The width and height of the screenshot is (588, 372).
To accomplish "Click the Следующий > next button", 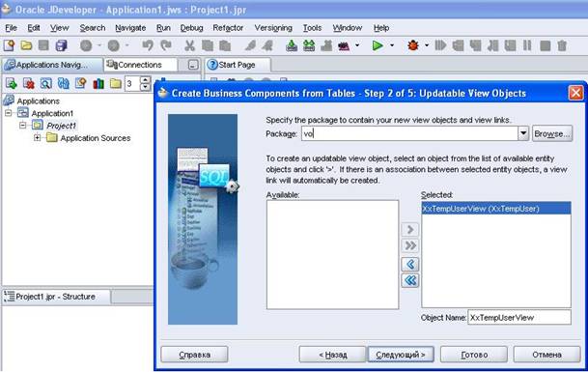I will tap(401, 355).
